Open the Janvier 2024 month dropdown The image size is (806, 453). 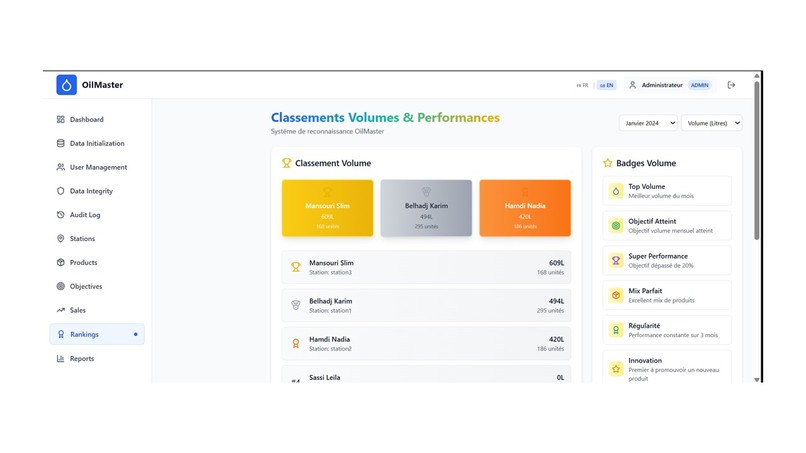click(x=648, y=123)
